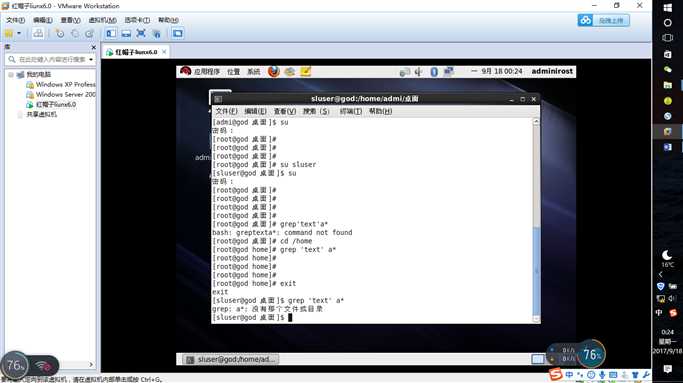This screenshot has height=383, width=683.
Task: Open VMware 选项卡(T) menu
Action: [137, 20]
